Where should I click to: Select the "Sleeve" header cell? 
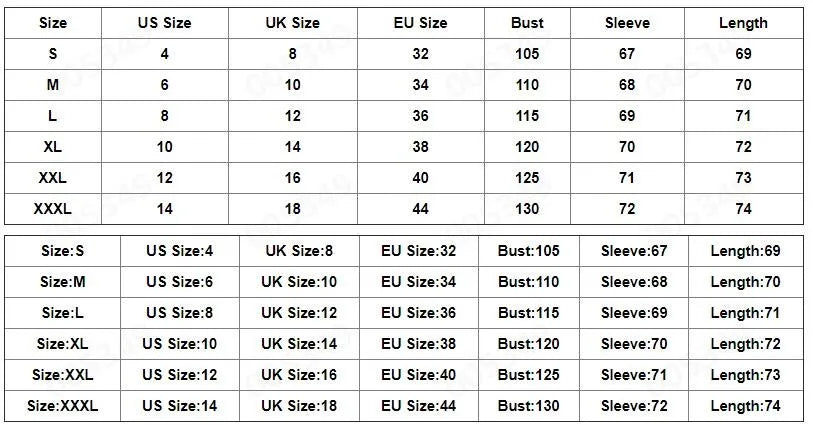(x=627, y=23)
